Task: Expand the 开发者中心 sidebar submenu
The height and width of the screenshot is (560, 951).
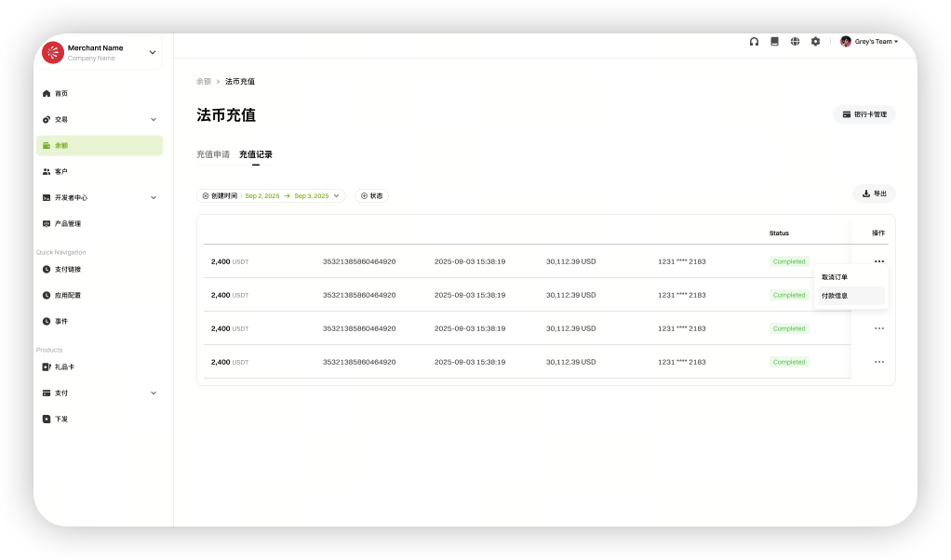Action: click(x=154, y=198)
